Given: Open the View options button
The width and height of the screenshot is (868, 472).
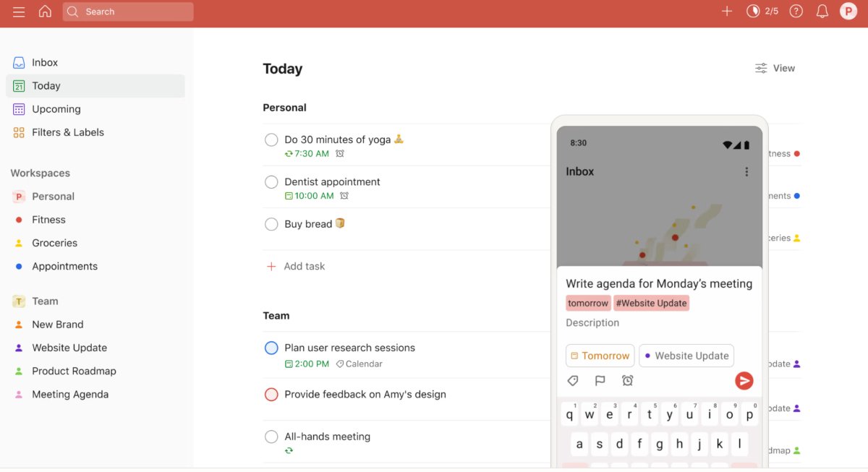Looking at the screenshot, I should coord(775,68).
